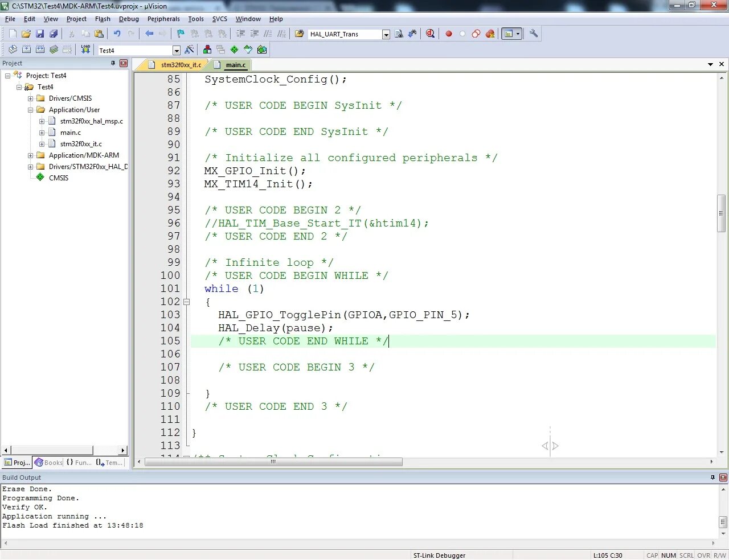
Task: Collapse the Application/User folder
Action: pyautogui.click(x=30, y=110)
